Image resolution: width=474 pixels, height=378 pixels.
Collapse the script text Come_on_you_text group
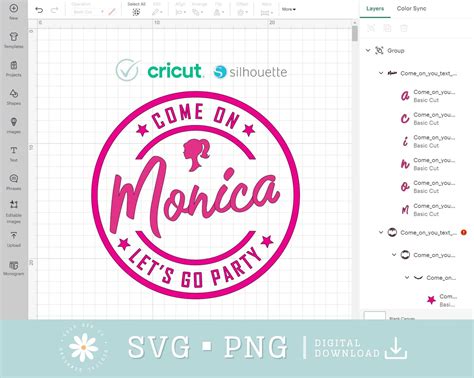point(381,73)
